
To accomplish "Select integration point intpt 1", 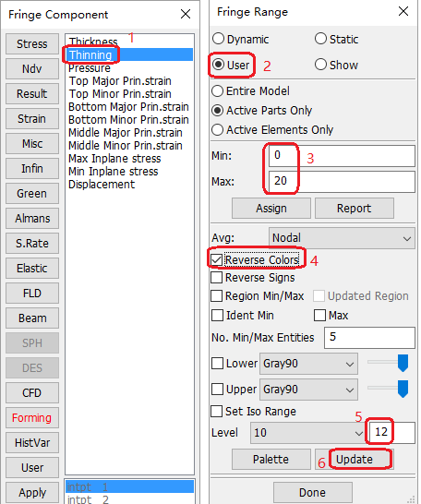I will tap(129, 486).
